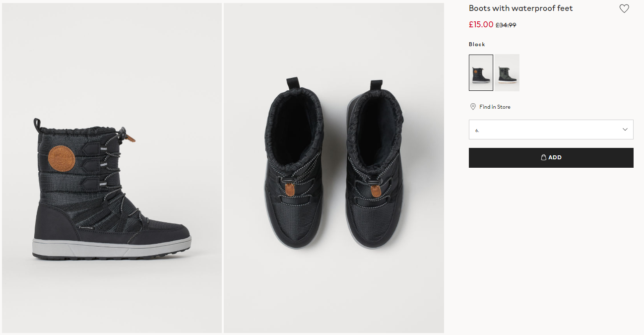Image resolution: width=644 pixels, height=335 pixels.
Task: Click the red £15.00 sale price
Action: (x=481, y=24)
